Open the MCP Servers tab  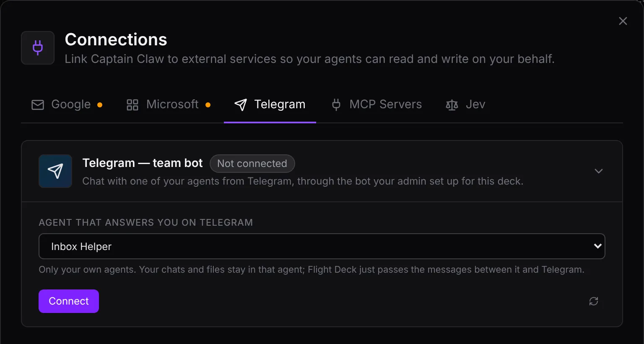tap(377, 104)
